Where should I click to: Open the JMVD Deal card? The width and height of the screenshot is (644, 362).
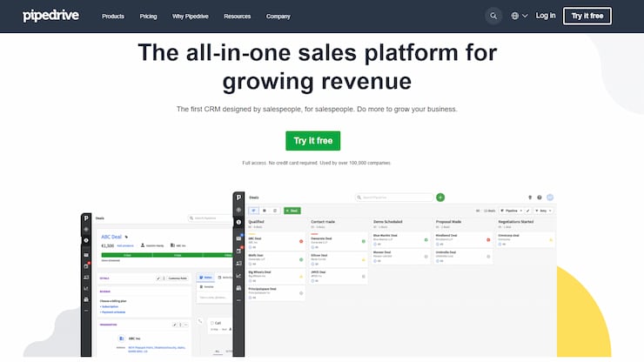339,277
